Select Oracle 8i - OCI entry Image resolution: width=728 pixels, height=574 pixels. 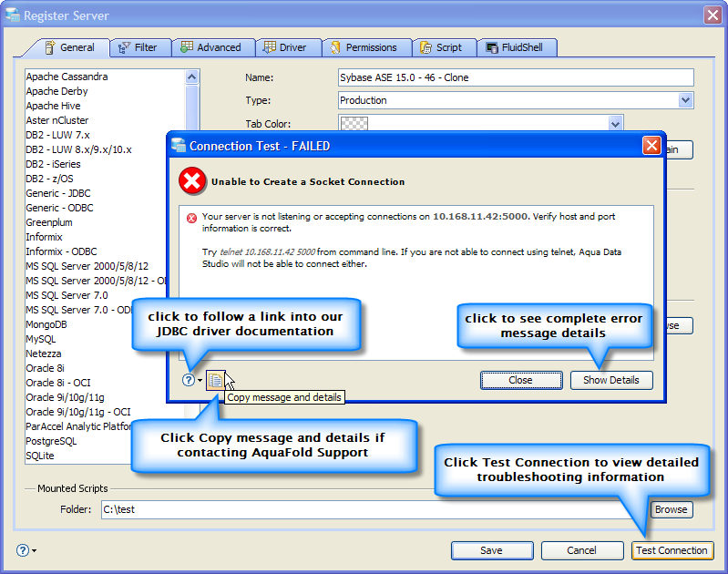coord(58,383)
